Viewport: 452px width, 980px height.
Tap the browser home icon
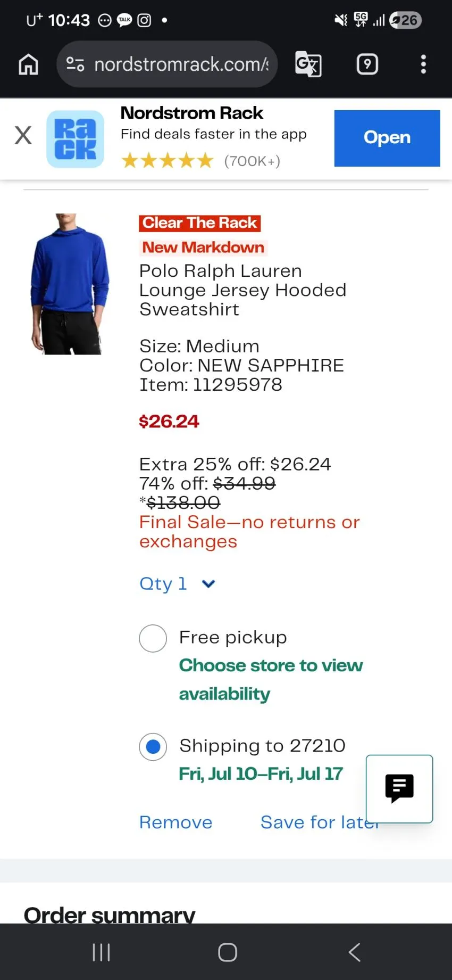[28, 64]
